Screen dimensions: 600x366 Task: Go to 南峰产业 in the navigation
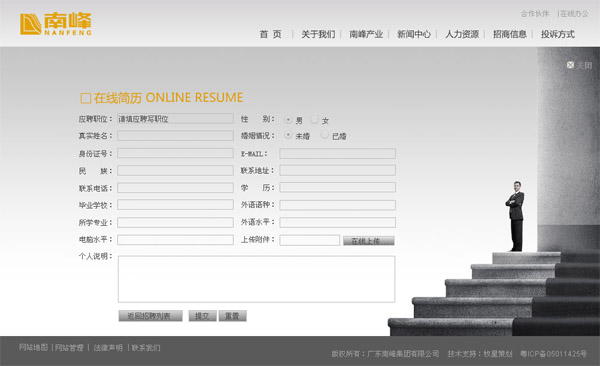click(x=366, y=34)
